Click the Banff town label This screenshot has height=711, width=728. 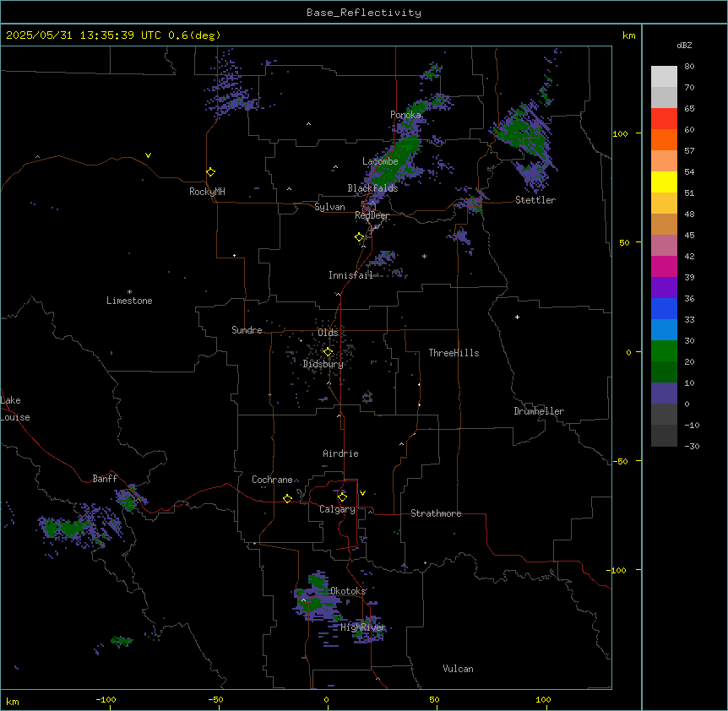point(105,479)
